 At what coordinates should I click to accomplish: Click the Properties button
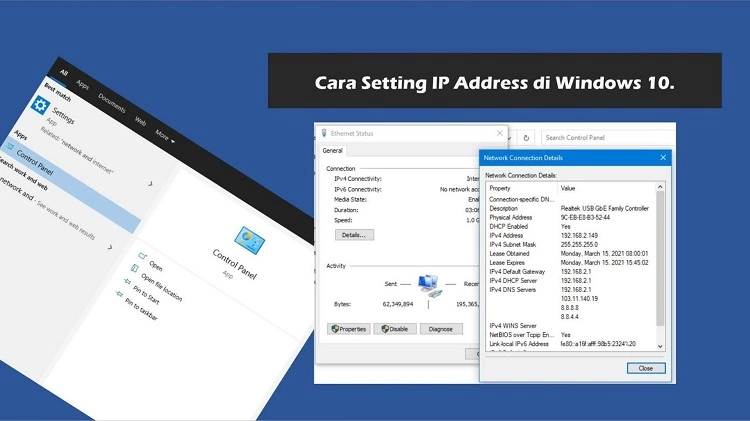pos(349,329)
